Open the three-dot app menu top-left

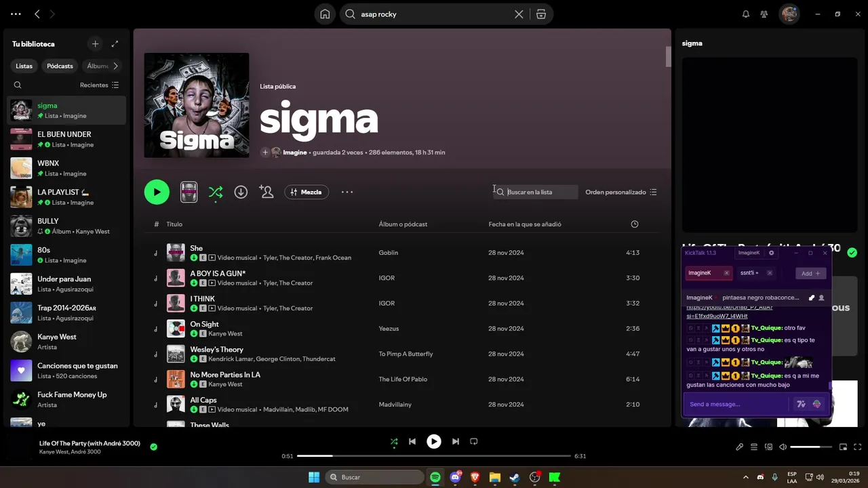click(x=16, y=14)
